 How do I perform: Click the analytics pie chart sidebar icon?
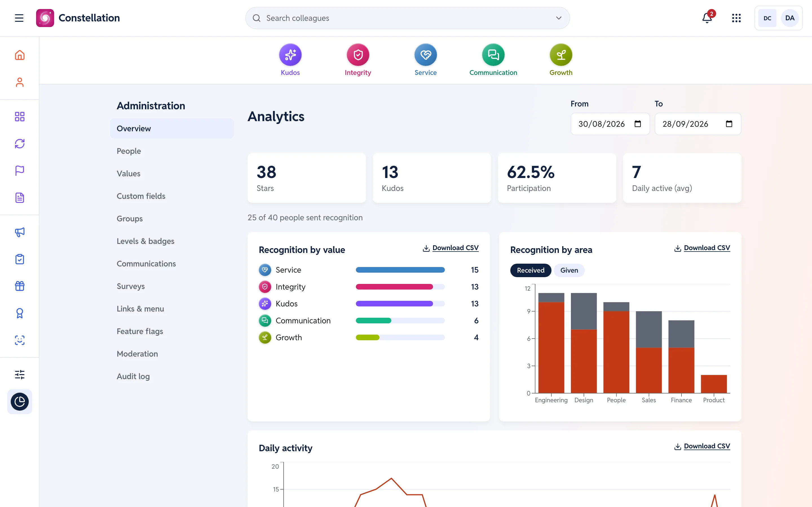click(x=20, y=401)
